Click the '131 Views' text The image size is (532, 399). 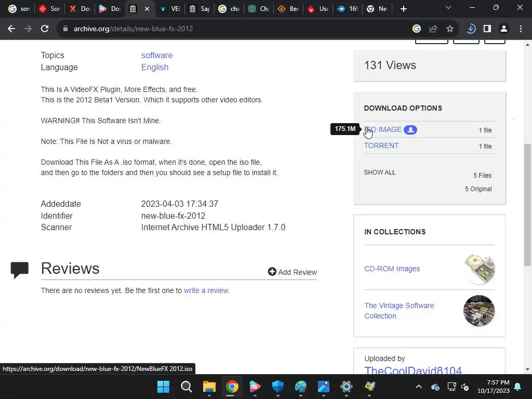[x=390, y=65]
